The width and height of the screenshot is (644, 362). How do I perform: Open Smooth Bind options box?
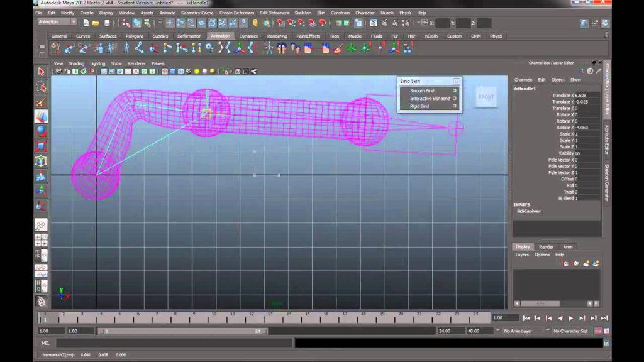[454, 90]
